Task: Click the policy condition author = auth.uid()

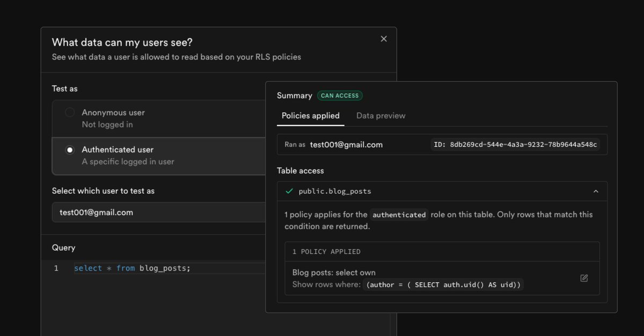Action: (x=443, y=284)
